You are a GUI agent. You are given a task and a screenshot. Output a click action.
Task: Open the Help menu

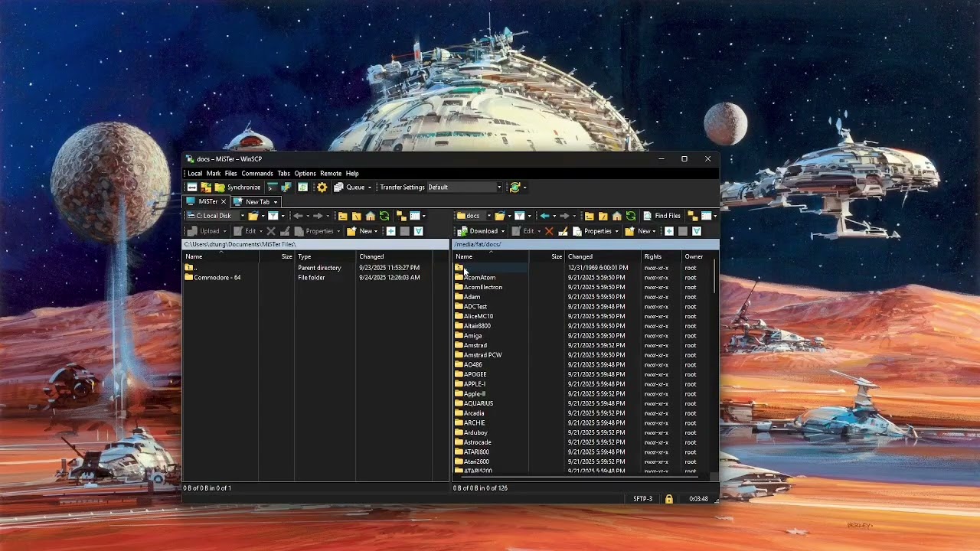point(352,174)
